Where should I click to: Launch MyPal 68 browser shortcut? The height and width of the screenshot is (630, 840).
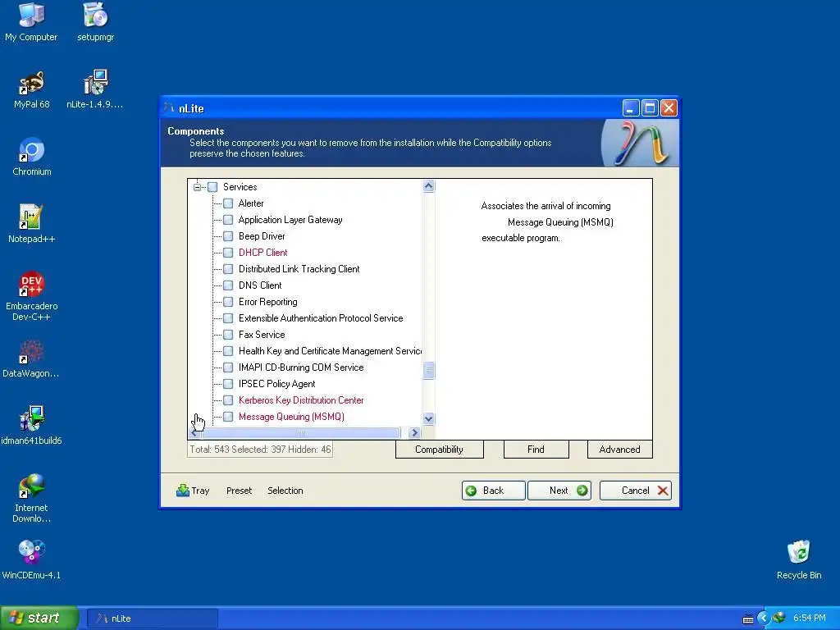coord(32,89)
